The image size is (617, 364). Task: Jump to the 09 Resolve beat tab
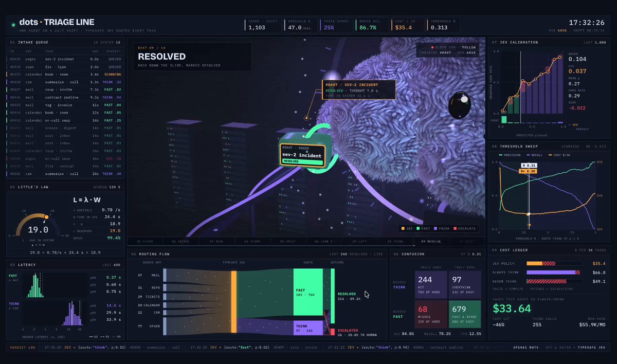click(x=431, y=241)
